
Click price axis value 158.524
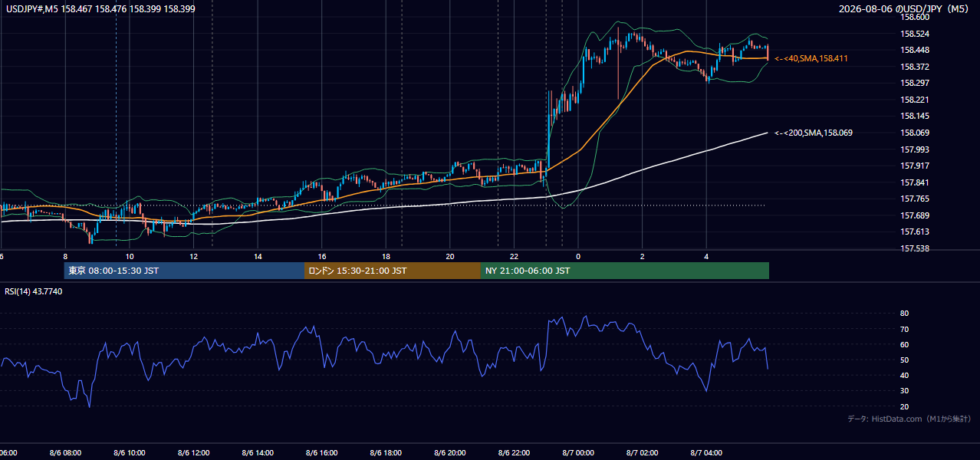[x=915, y=34]
